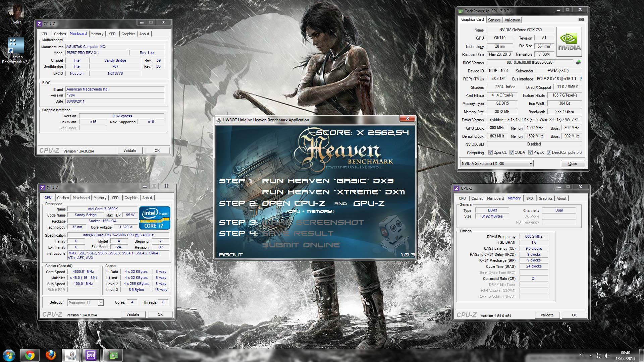Open Memory tab in CPU-Z CPU window
Screen dimensions: 644x362
click(100, 198)
